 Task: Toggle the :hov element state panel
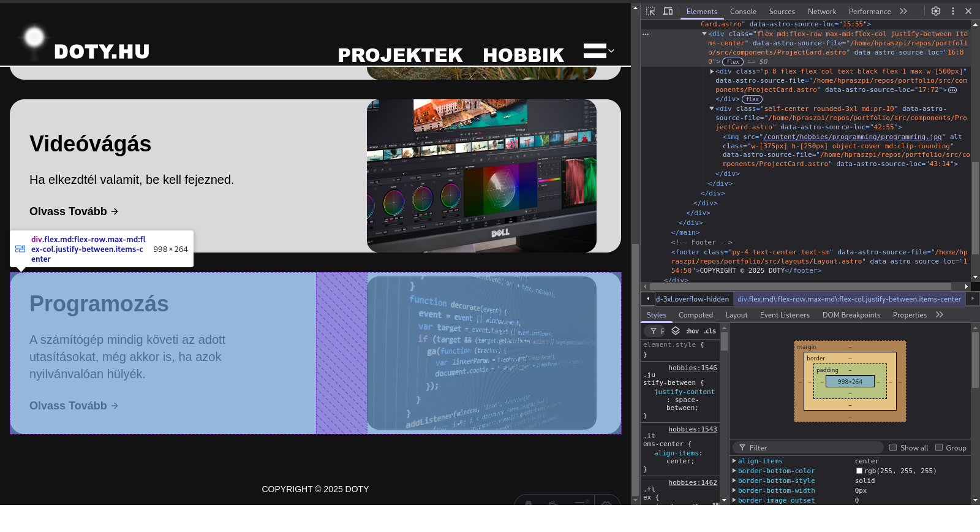692,331
